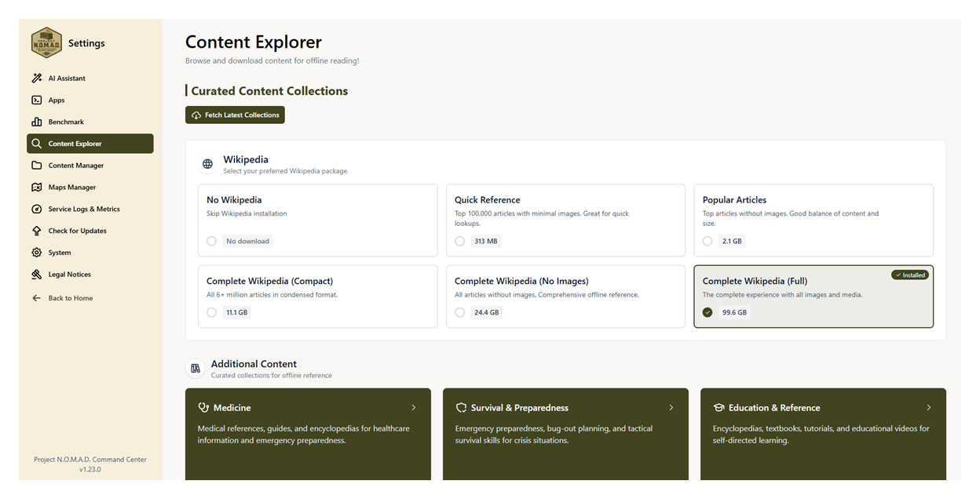The width and height of the screenshot is (980, 499).
Task: Click the 11.1 GB size label
Action: 236,312
